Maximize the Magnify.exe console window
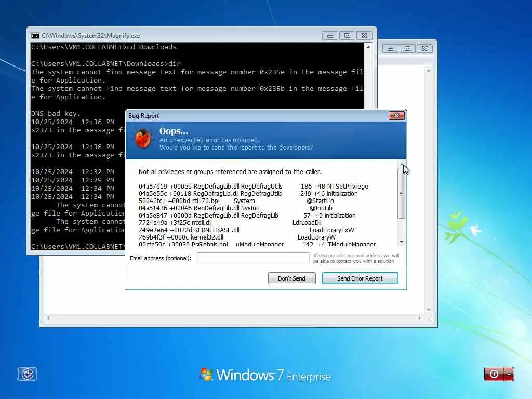 click(x=347, y=36)
